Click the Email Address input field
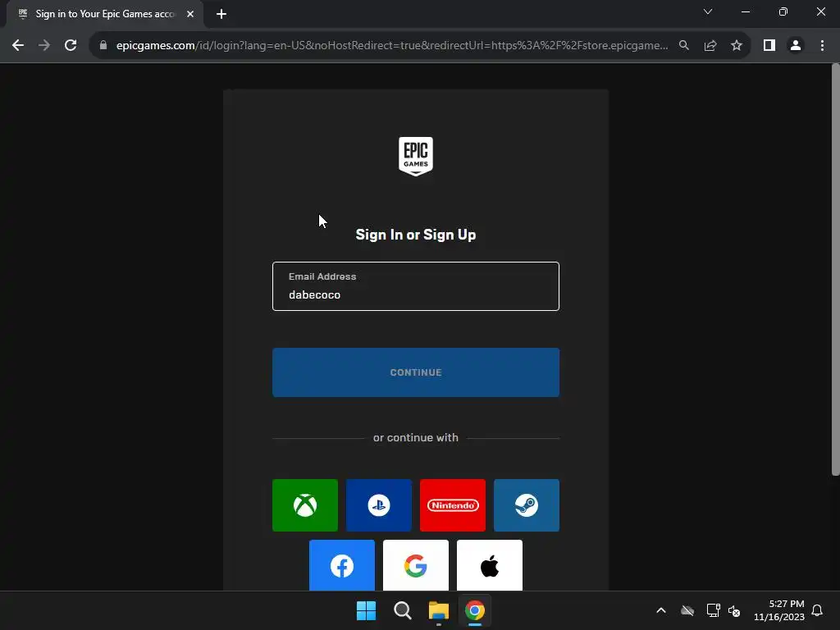The width and height of the screenshot is (840, 630). (416, 286)
